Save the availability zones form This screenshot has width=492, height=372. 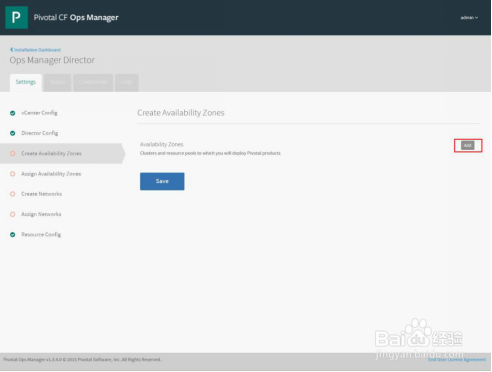point(162,181)
